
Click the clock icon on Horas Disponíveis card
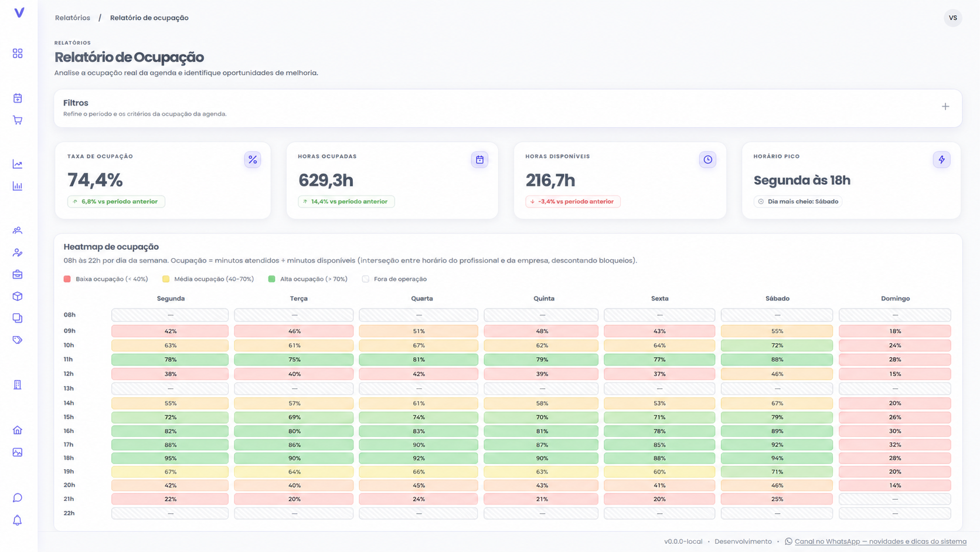tap(707, 160)
